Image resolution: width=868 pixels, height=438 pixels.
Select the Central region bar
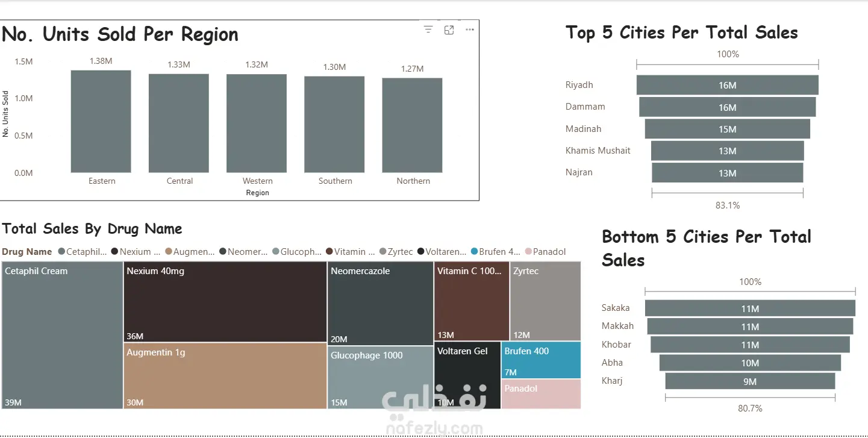click(x=179, y=124)
